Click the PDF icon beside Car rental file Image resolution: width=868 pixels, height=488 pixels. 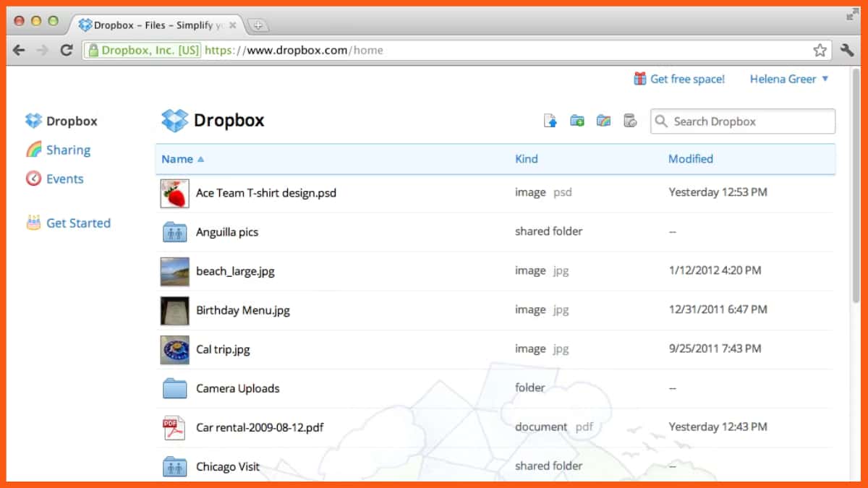[x=174, y=427]
